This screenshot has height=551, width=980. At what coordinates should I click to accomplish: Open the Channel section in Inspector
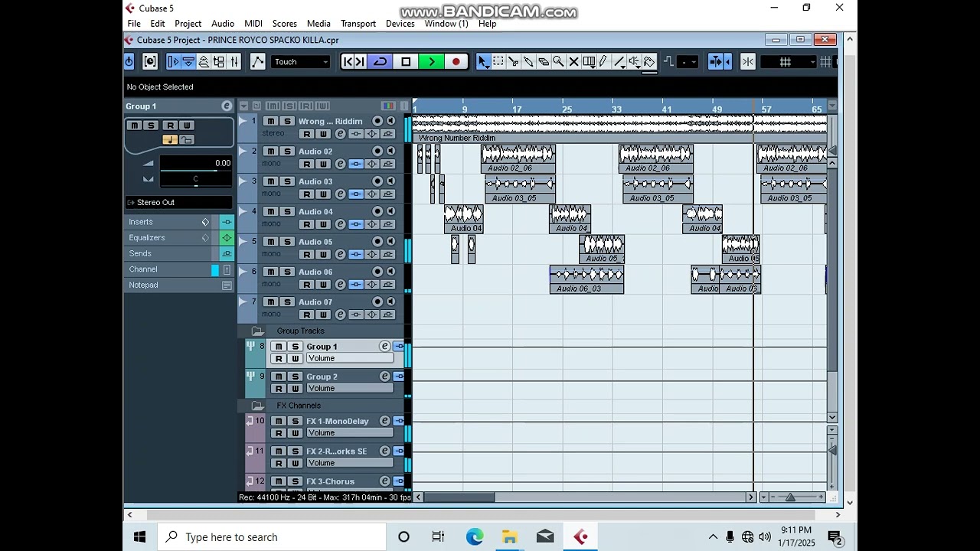(143, 269)
